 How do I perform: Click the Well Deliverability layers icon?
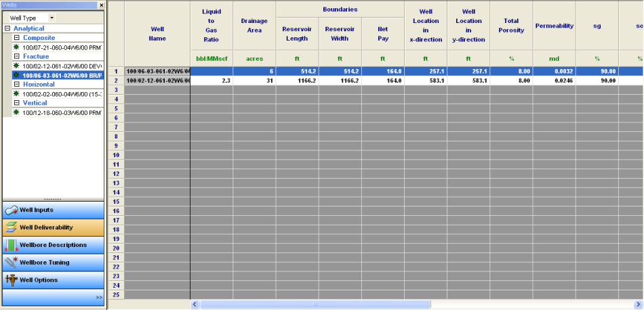(x=11, y=227)
